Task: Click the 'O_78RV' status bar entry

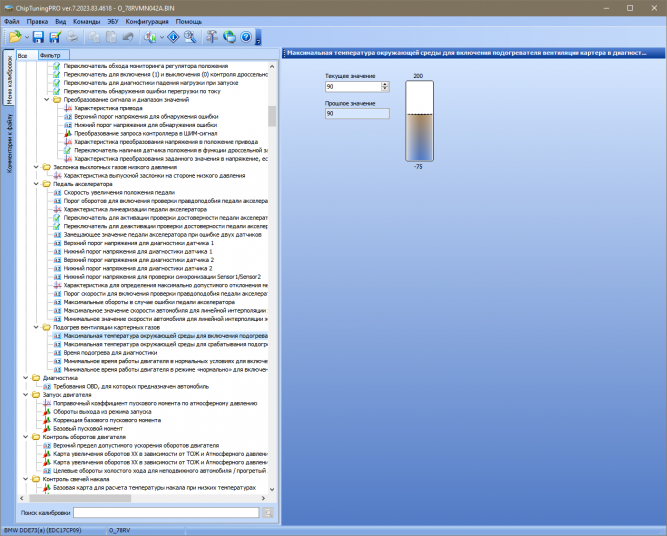Action: tap(119, 530)
